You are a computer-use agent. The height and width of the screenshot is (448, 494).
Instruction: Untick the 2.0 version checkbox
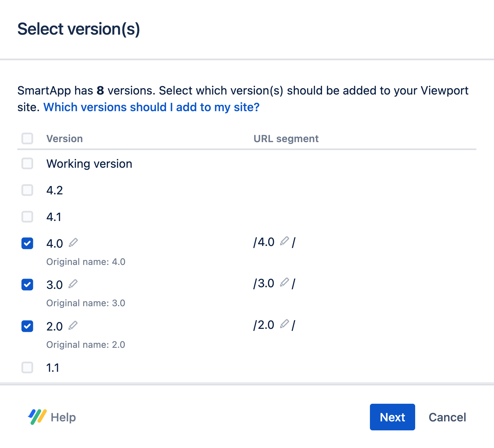coord(27,326)
